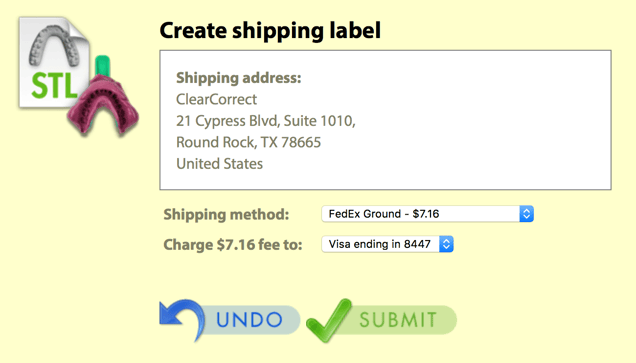Click the Charge $7.16 fee to label
The image size is (636, 363).
[x=233, y=245]
